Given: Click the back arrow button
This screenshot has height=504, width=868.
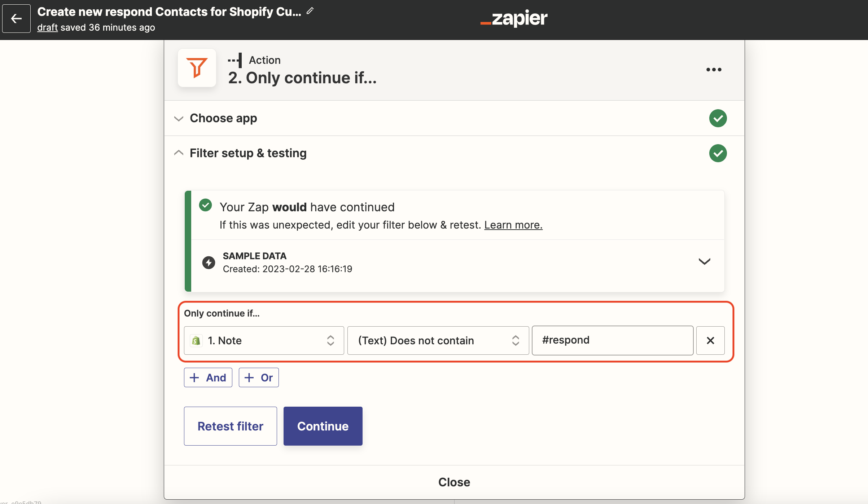Looking at the screenshot, I should point(16,18).
